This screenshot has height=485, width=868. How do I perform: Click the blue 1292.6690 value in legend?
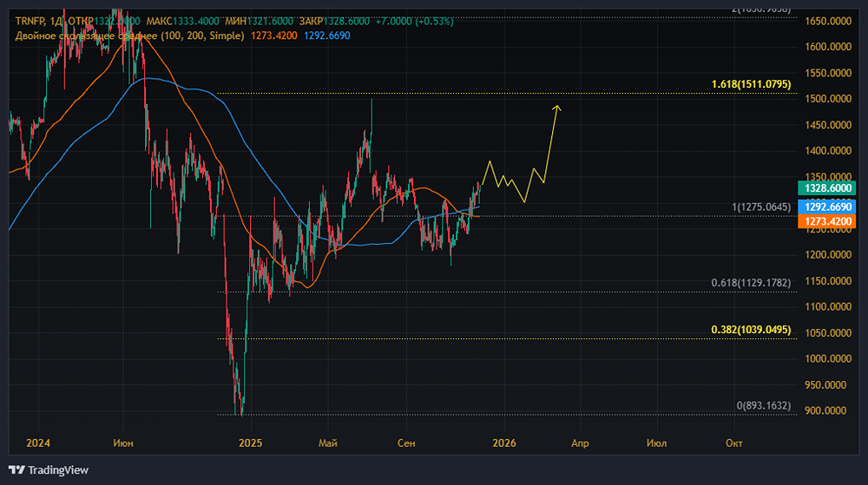328,36
